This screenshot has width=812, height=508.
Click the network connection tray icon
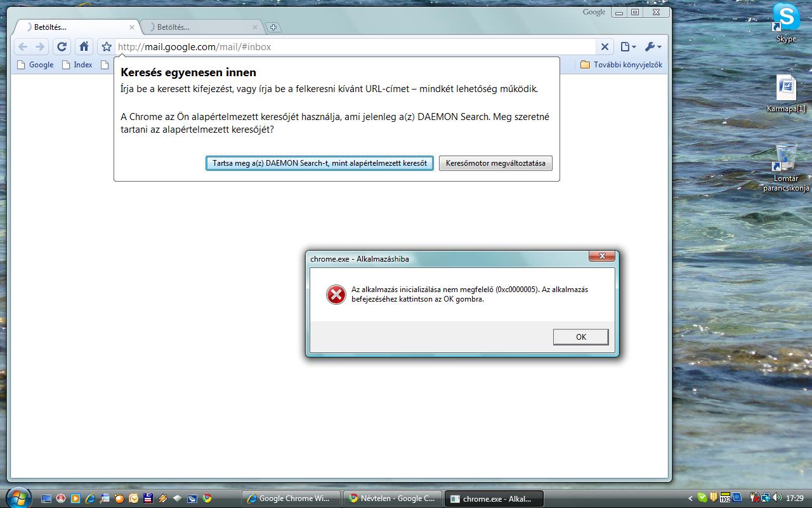[766, 498]
